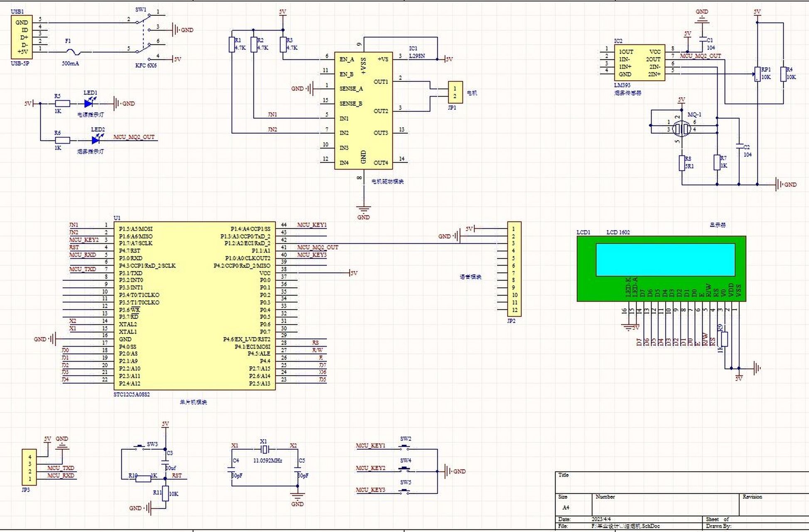Select the X1 11.0592MHz crystal
The width and height of the screenshot is (809, 532).
265,449
